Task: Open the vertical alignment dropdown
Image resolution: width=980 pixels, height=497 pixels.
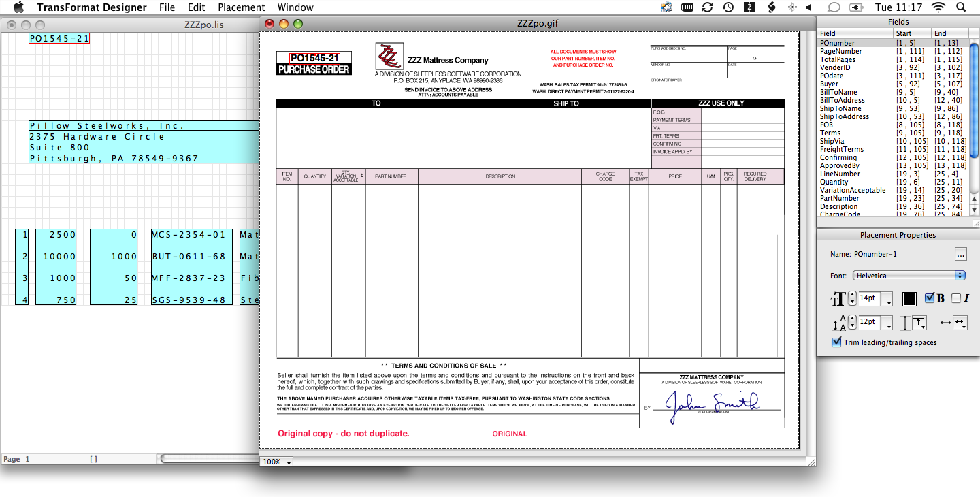Action: point(919,323)
